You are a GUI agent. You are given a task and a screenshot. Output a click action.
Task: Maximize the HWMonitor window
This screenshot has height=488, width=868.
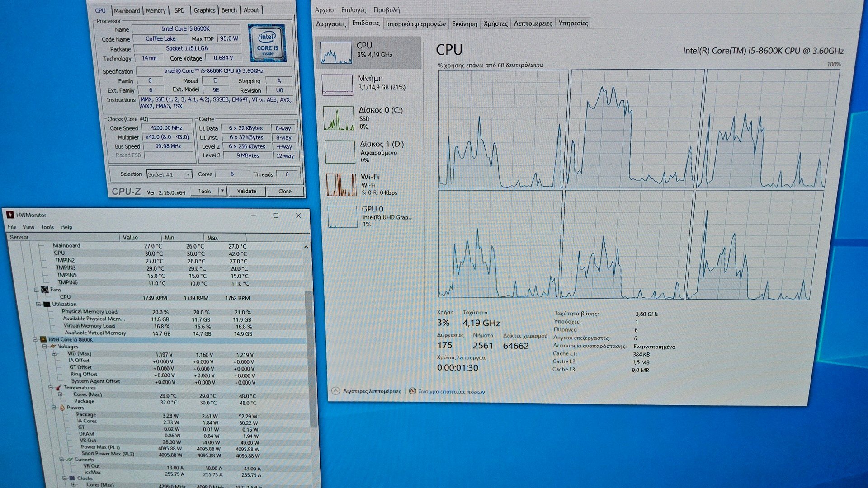coord(276,216)
